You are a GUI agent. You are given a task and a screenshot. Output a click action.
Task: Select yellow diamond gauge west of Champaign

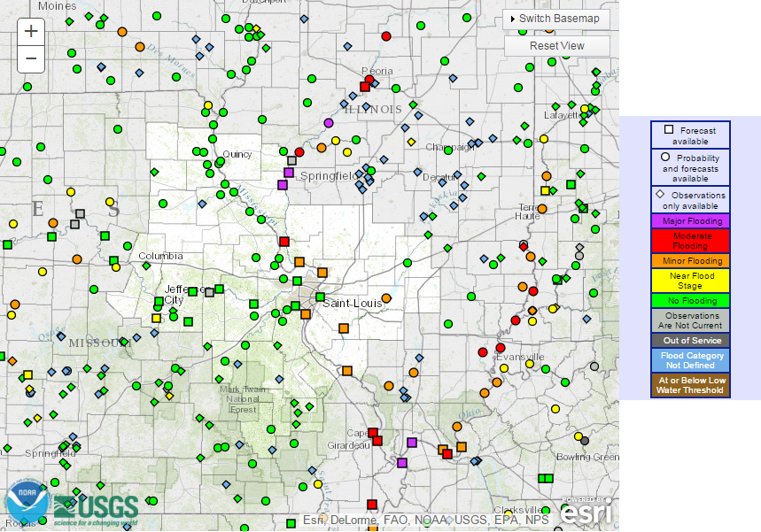click(x=411, y=143)
